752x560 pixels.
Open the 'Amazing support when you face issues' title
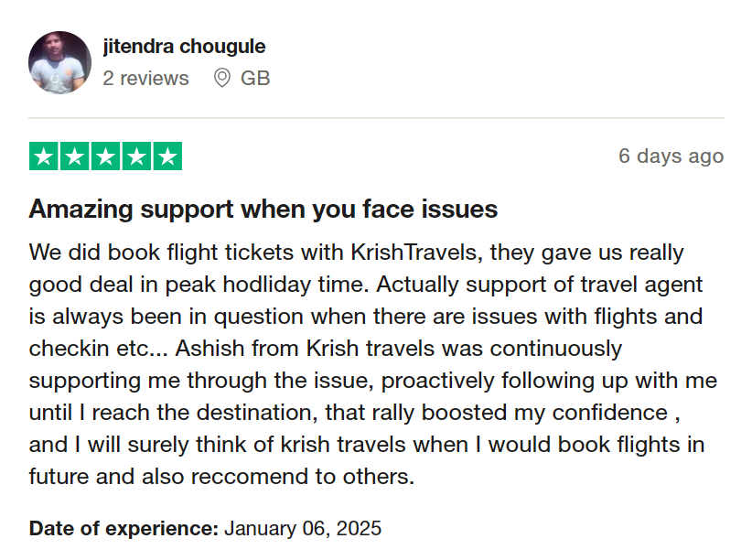tap(263, 209)
